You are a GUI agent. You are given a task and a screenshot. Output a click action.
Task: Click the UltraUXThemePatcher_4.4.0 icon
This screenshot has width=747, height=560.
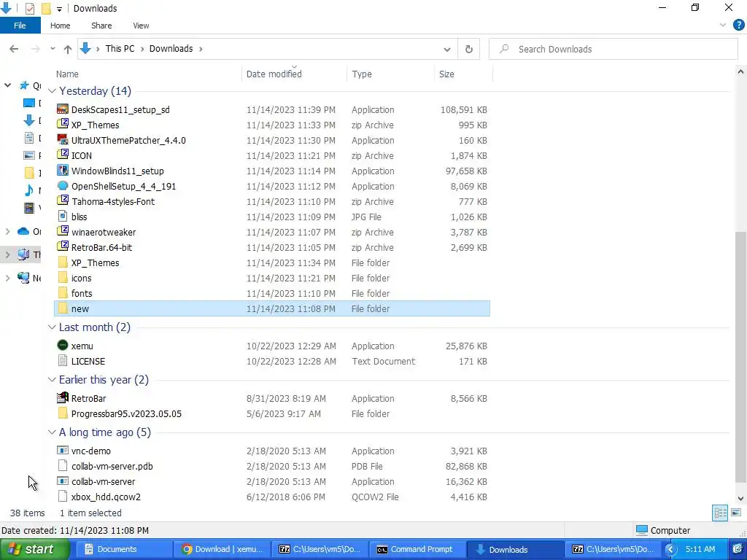(x=63, y=139)
